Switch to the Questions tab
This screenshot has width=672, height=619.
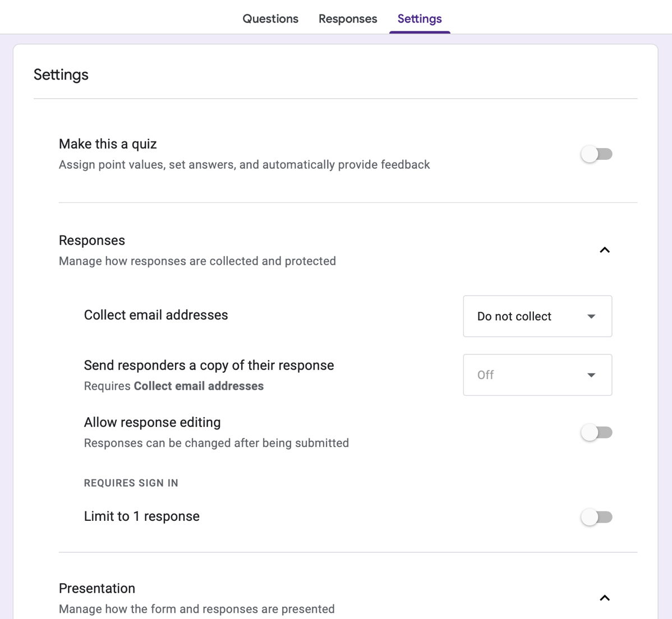270,19
